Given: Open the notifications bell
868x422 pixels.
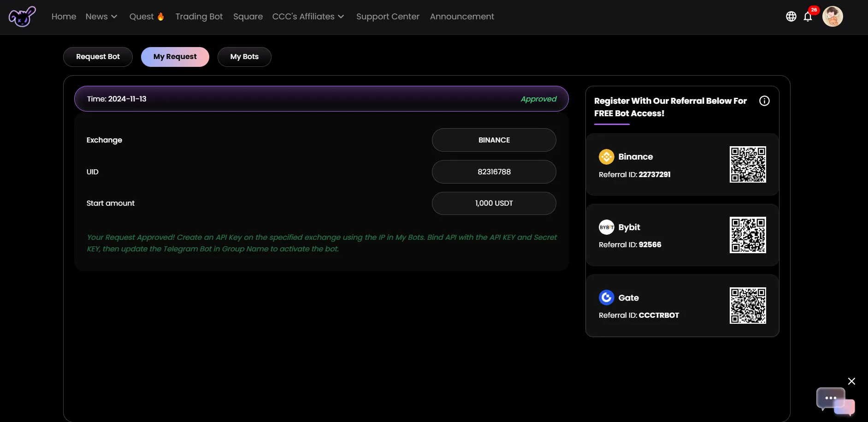Looking at the screenshot, I should [808, 17].
